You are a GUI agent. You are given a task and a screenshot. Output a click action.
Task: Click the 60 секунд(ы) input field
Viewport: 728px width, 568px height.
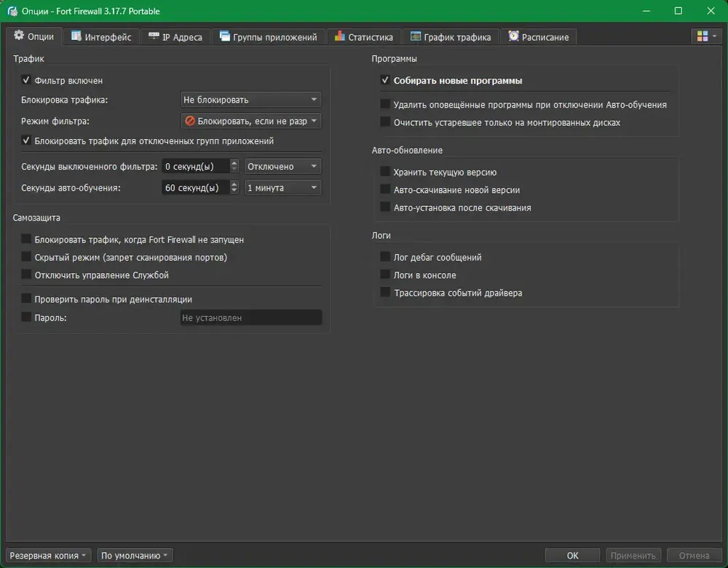point(196,188)
